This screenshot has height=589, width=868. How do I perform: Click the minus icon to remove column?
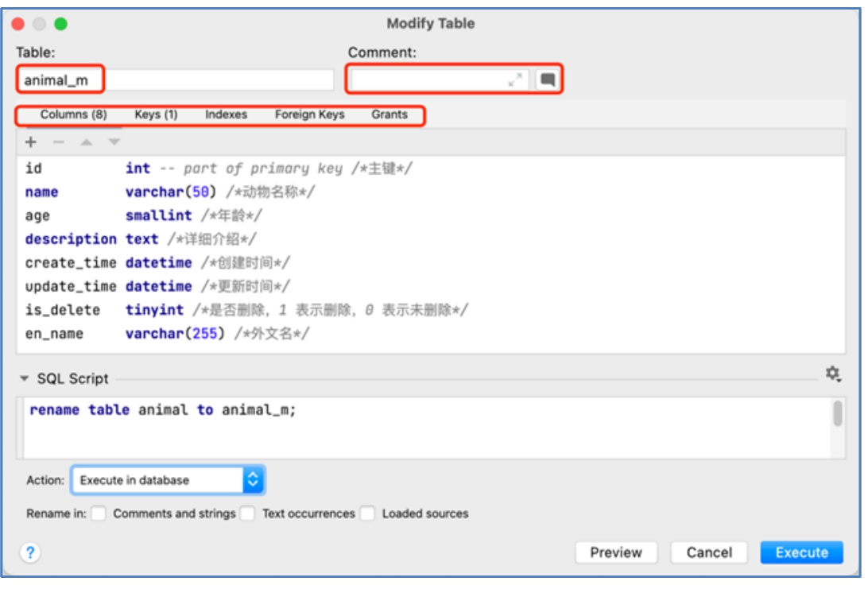click(x=58, y=142)
